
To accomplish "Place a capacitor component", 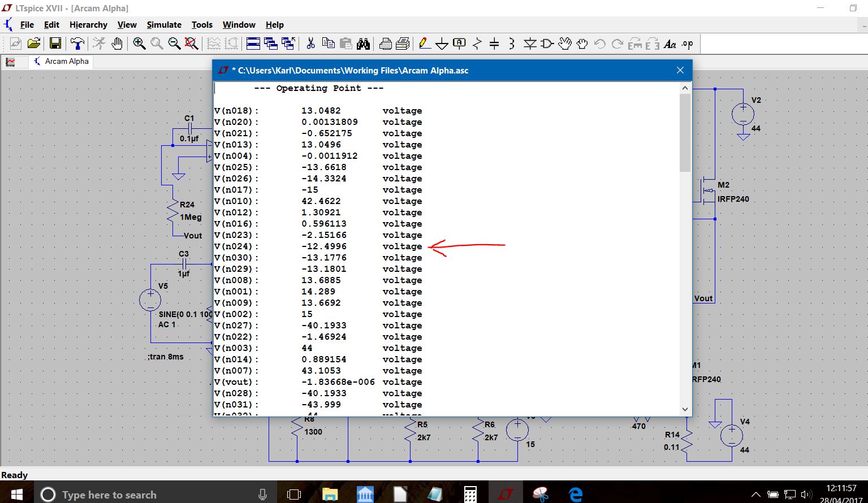I will [494, 44].
